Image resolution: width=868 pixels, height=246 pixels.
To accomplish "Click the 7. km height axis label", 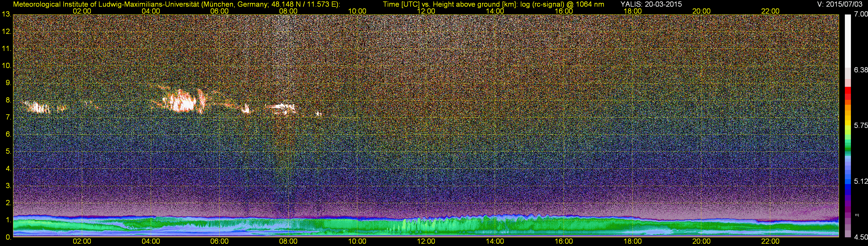I will [x=8, y=117].
